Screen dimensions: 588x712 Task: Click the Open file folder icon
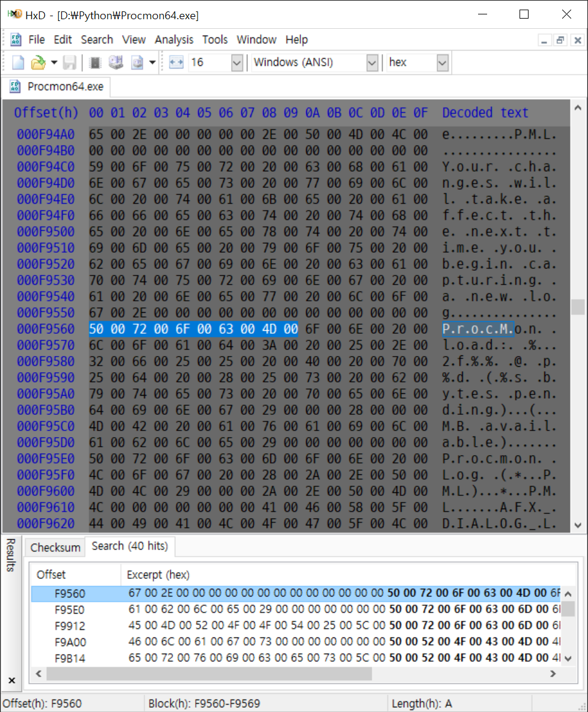38,62
